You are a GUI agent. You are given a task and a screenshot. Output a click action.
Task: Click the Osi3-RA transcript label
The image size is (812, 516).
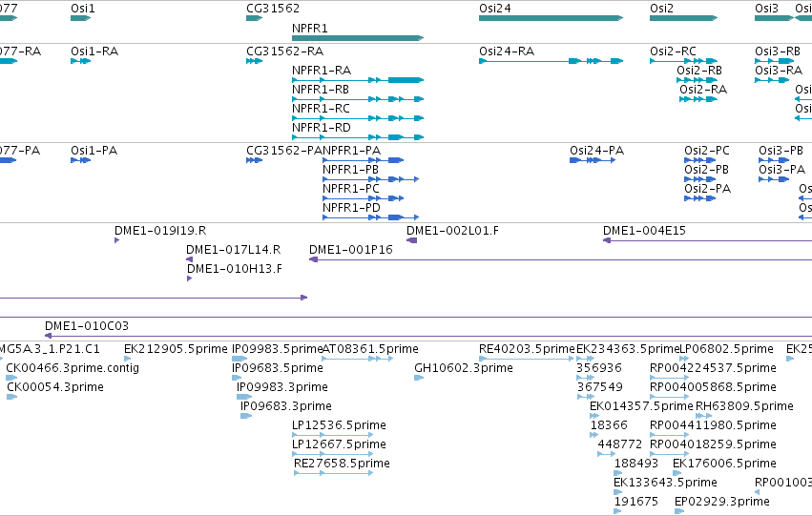coord(779,71)
